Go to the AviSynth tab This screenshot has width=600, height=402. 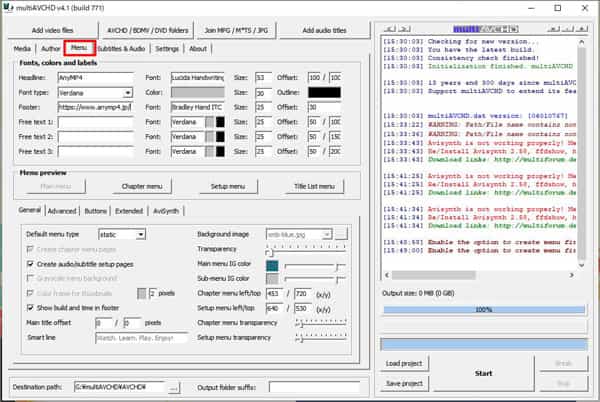[165, 211]
